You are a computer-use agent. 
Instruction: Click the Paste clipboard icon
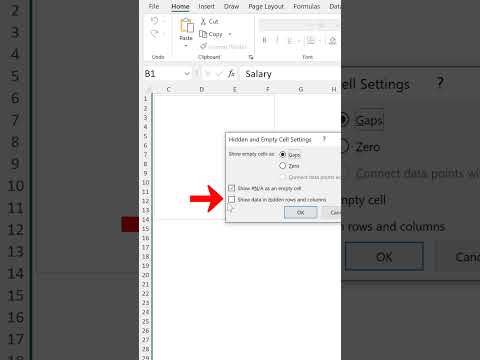click(187, 26)
